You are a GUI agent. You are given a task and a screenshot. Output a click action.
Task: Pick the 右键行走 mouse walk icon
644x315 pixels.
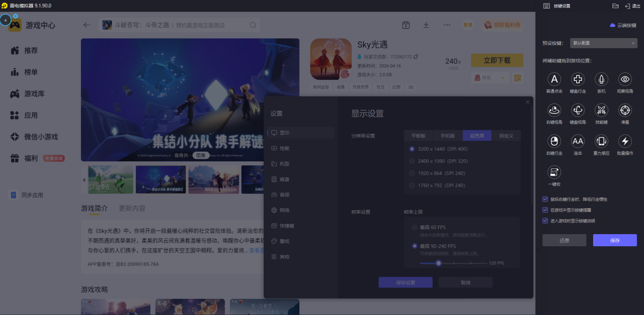pyautogui.click(x=554, y=141)
